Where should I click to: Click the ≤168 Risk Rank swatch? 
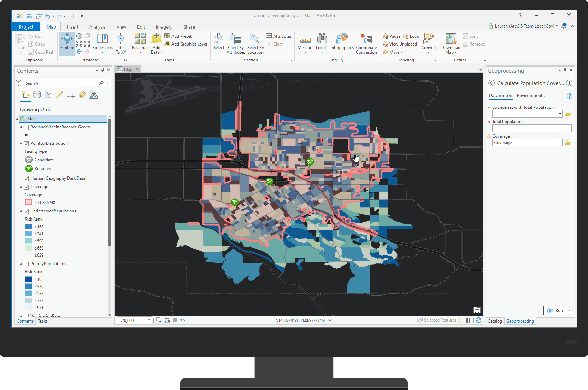pos(29,227)
